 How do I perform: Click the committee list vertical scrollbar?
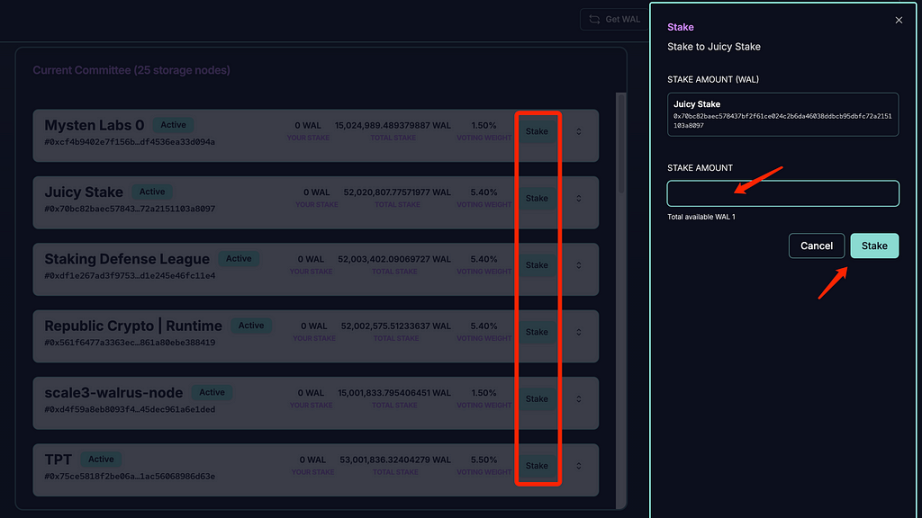point(620,143)
